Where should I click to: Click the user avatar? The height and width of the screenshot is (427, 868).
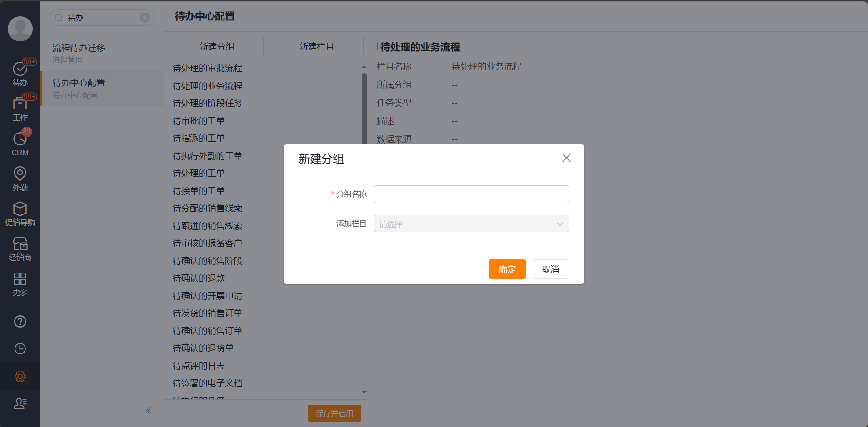[20, 29]
